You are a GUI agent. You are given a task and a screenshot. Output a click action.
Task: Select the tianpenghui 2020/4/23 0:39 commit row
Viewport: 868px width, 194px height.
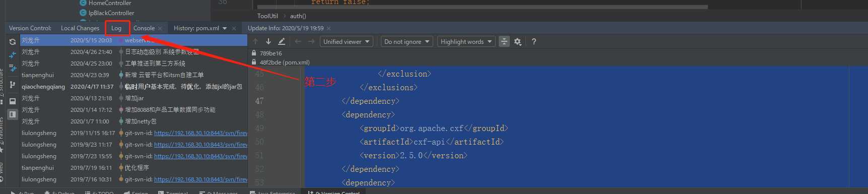click(133, 75)
